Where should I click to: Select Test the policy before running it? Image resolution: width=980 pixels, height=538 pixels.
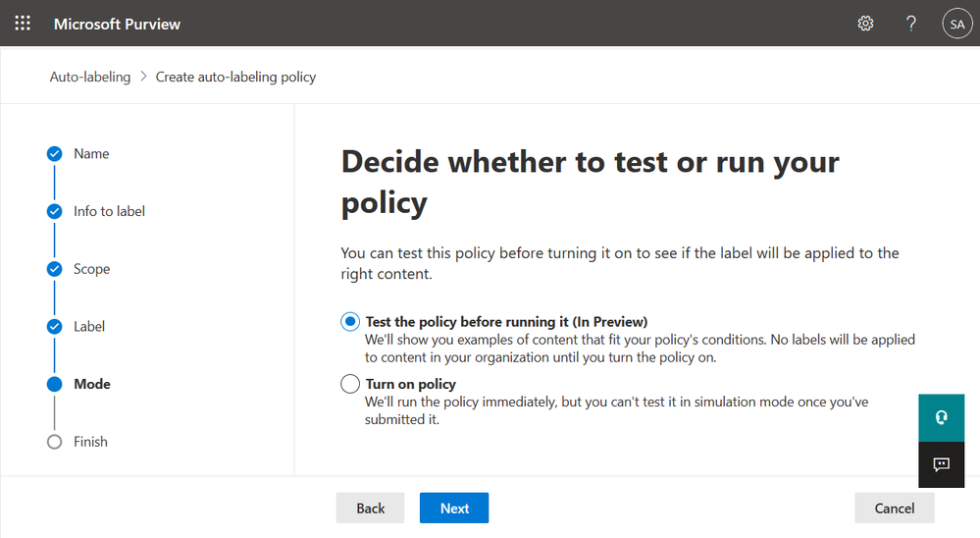(350, 322)
